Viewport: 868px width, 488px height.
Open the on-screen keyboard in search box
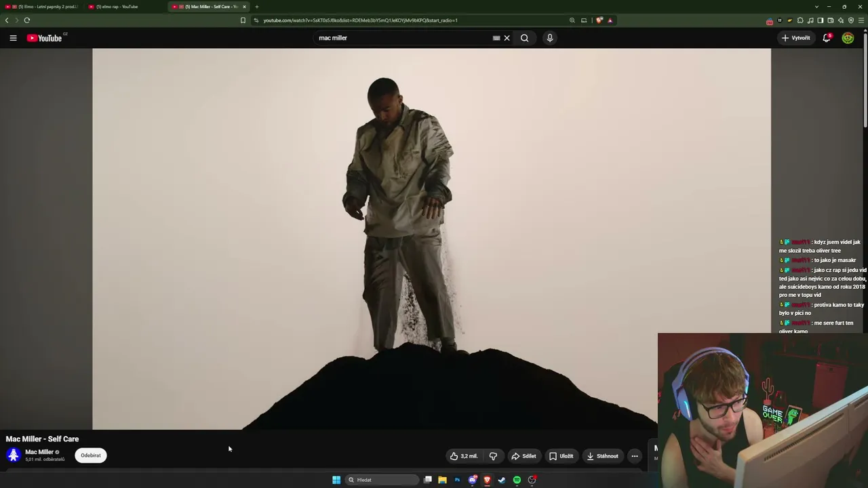(496, 38)
